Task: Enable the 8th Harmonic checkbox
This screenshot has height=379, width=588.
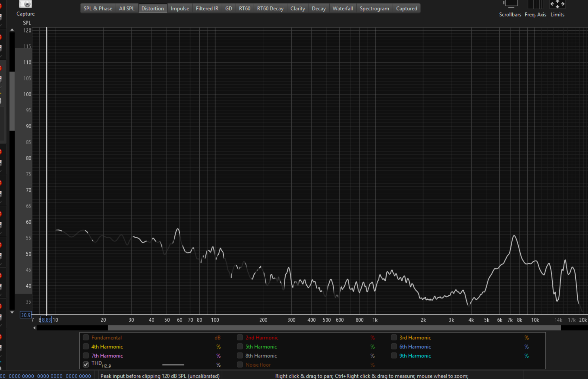Action: (x=240, y=355)
